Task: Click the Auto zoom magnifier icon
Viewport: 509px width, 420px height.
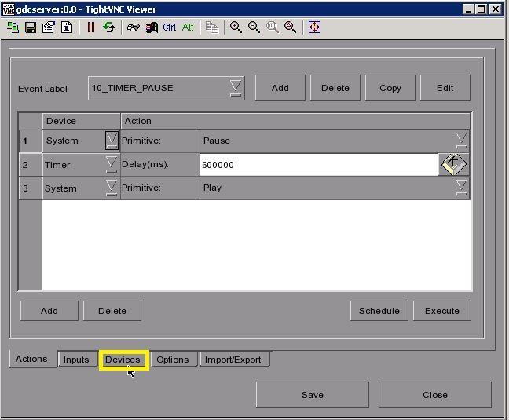Action: tap(290, 27)
